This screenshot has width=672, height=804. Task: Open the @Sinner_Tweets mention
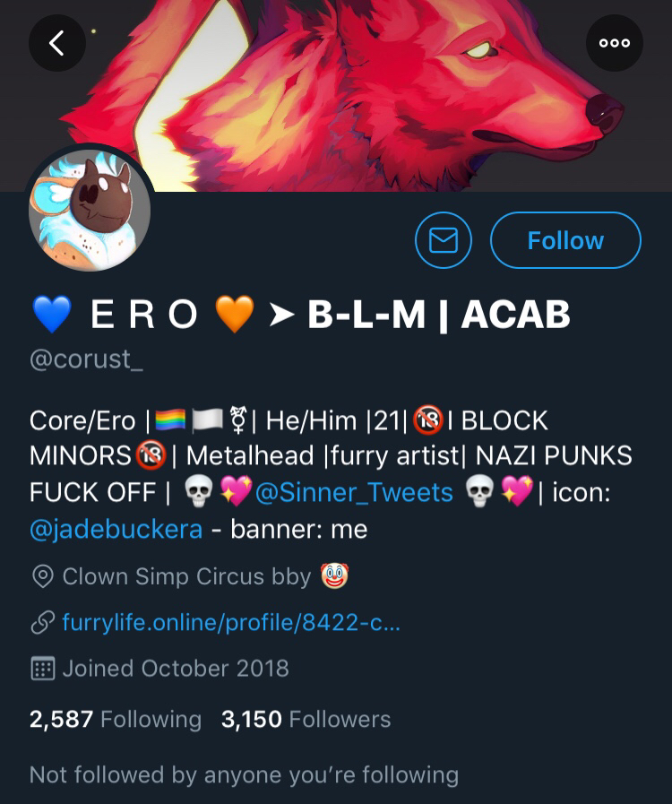point(354,492)
